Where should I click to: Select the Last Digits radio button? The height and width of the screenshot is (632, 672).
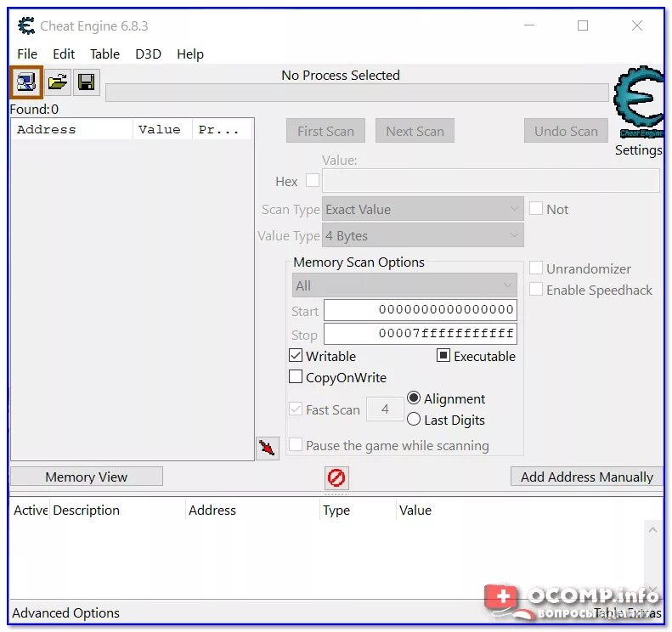click(414, 419)
